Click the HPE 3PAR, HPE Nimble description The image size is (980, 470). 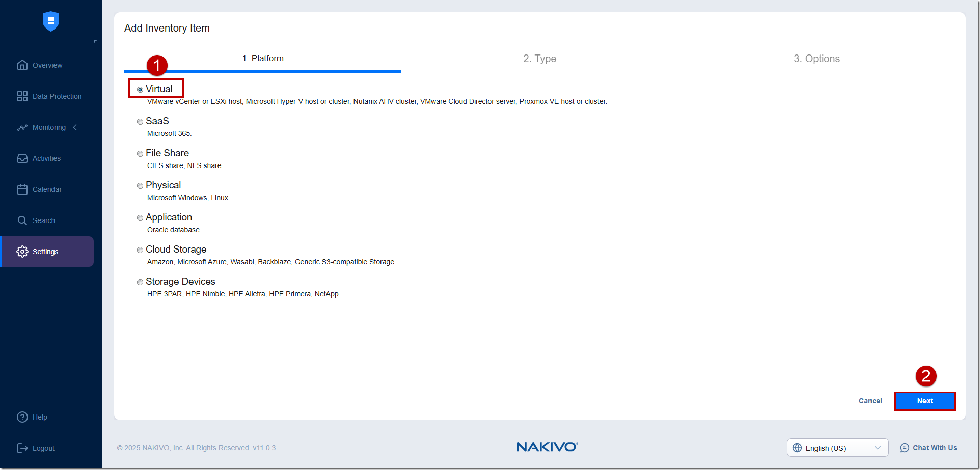coord(243,294)
